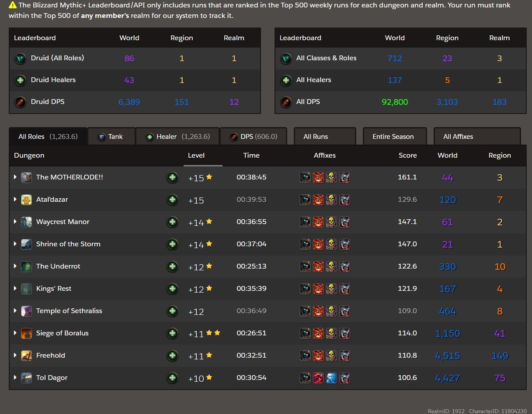Screen dimensions: 532x414
Task: Sort runs by the Score column header
Action: click(x=408, y=155)
